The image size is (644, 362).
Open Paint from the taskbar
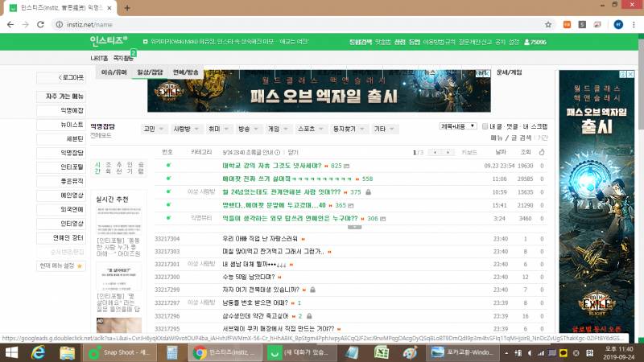pyautogui.click(x=410, y=353)
